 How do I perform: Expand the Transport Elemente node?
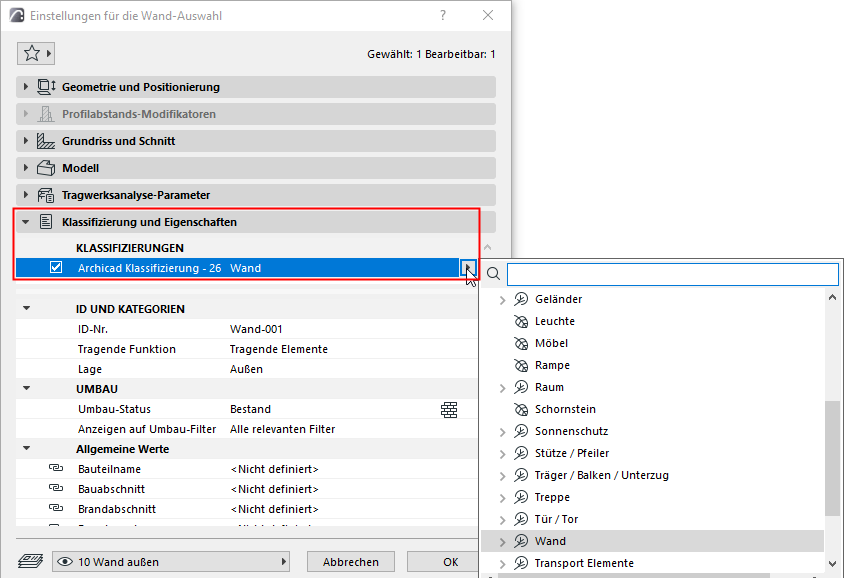click(x=502, y=564)
